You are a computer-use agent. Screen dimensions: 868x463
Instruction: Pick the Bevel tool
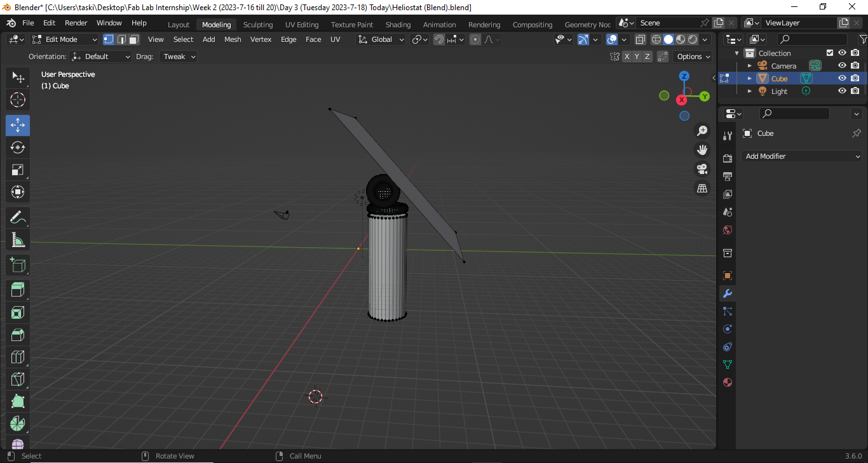point(18,335)
